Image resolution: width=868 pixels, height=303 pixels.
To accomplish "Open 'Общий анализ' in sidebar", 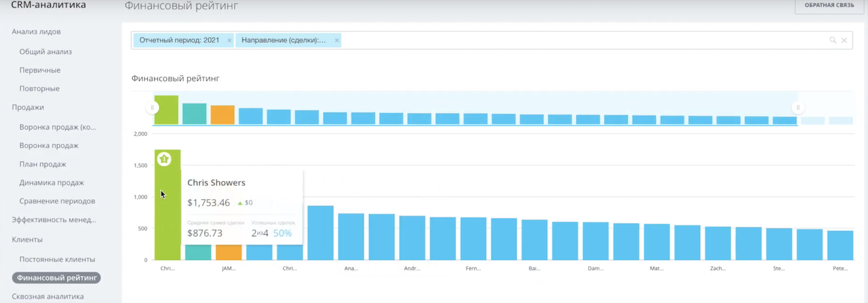I will coord(45,51).
